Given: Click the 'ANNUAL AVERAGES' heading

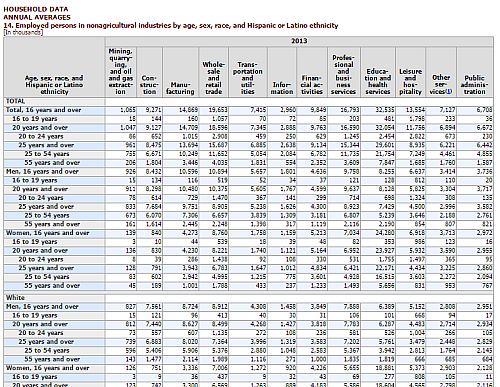Looking at the screenshot, I should [37, 17].
